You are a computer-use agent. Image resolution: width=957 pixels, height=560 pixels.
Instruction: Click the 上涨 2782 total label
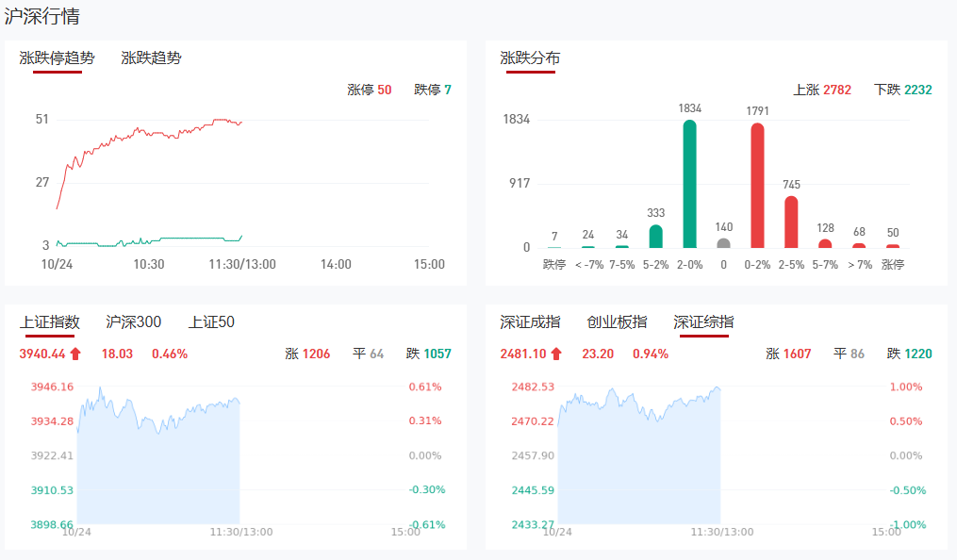click(x=822, y=90)
